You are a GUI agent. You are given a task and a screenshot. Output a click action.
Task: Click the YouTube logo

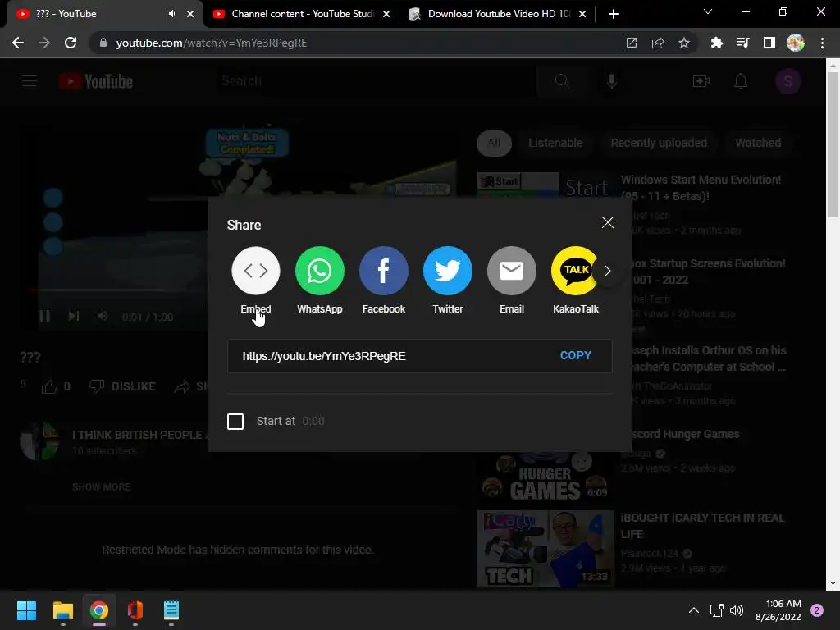pyautogui.click(x=96, y=81)
